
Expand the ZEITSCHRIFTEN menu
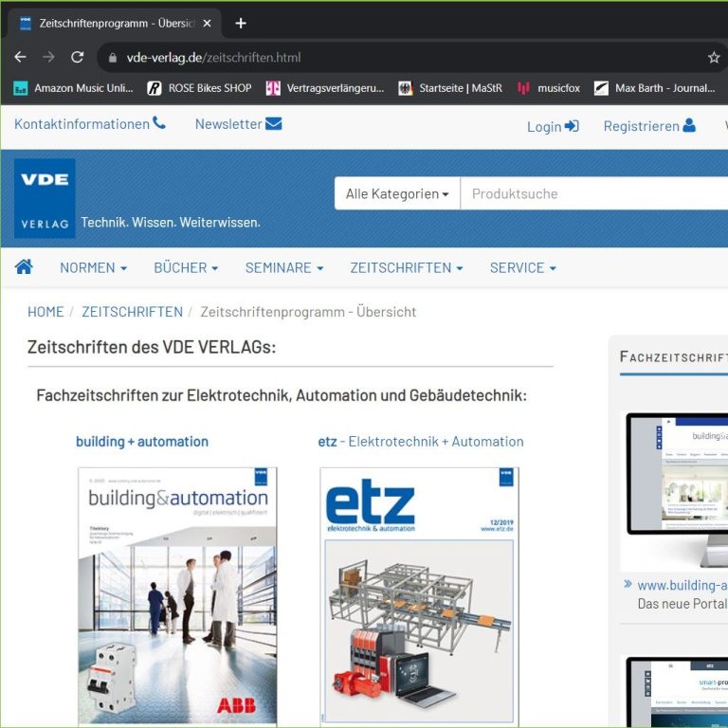(407, 268)
